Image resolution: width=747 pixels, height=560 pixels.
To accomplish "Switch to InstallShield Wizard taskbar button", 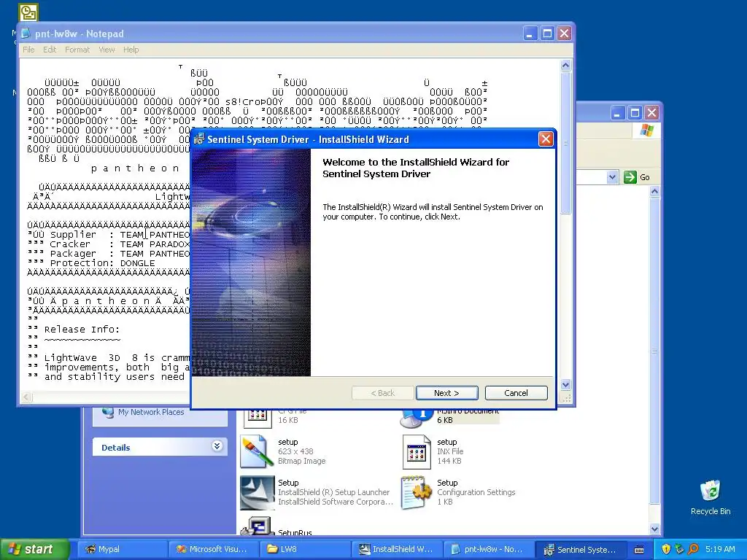I will tap(396, 549).
